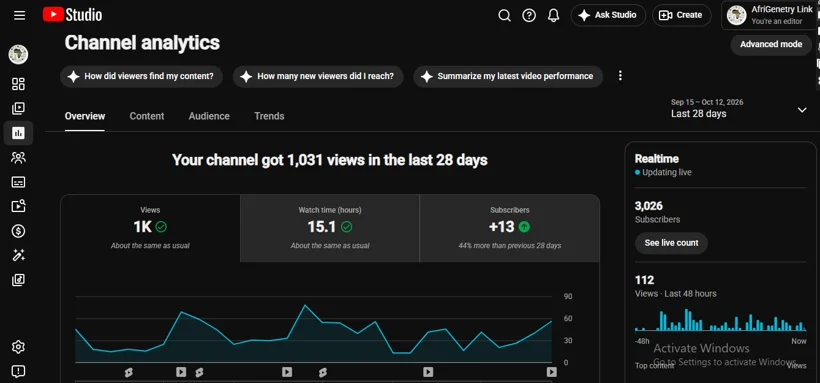Image resolution: width=820 pixels, height=383 pixels.
Task: Open the hamburger navigation menu
Action: tap(19, 15)
